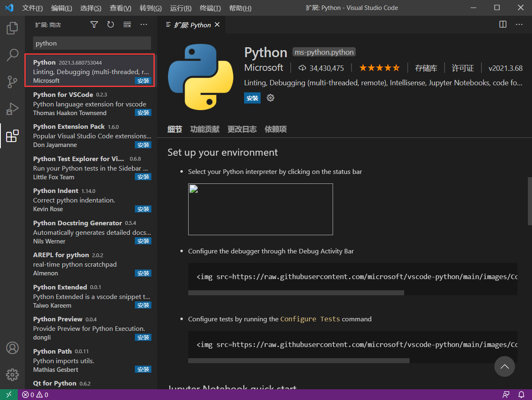Click the horizontal scrollbar under the debugger snippet
This screenshot has height=400, width=532.
click(296, 293)
